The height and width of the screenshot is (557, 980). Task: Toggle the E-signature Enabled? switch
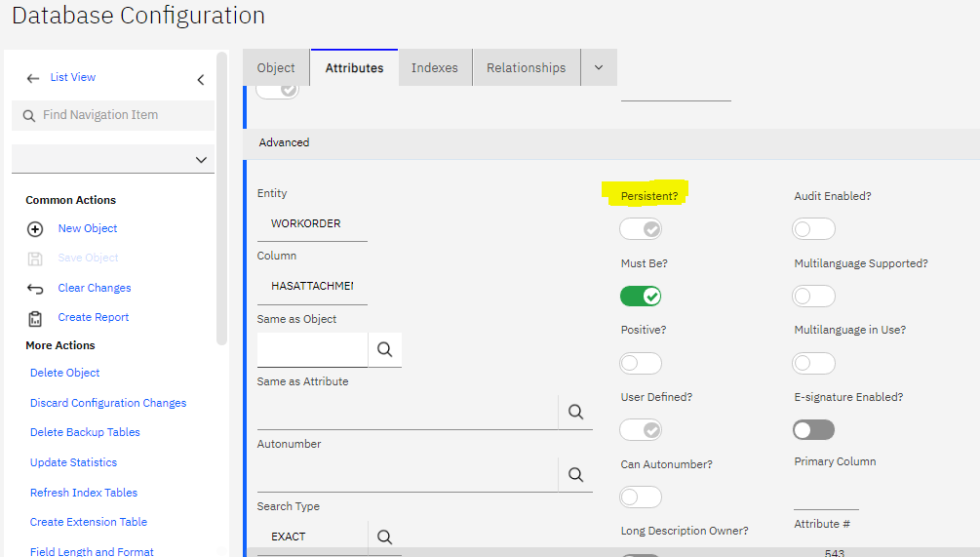point(814,430)
